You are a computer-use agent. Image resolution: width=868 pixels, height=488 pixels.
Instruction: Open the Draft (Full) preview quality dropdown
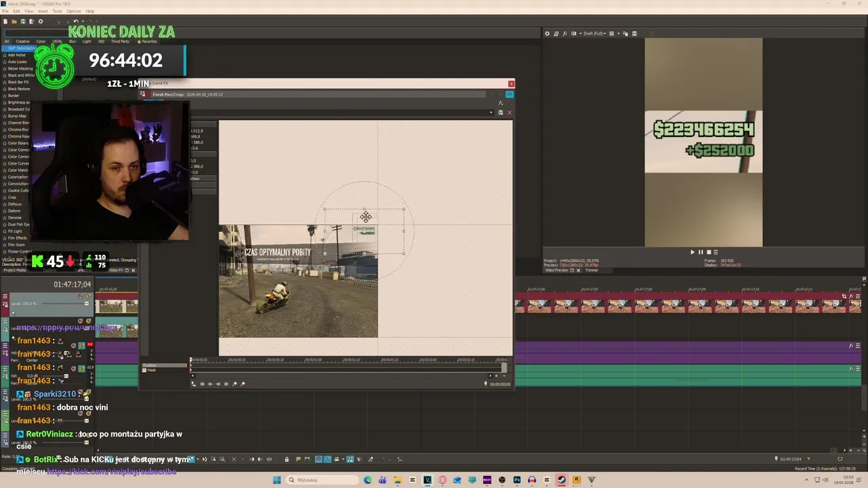595,33
